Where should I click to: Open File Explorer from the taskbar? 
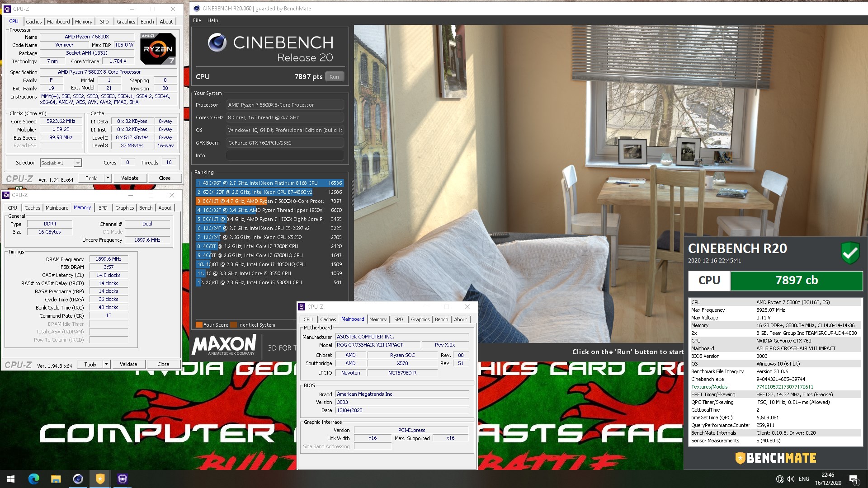click(x=56, y=479)
